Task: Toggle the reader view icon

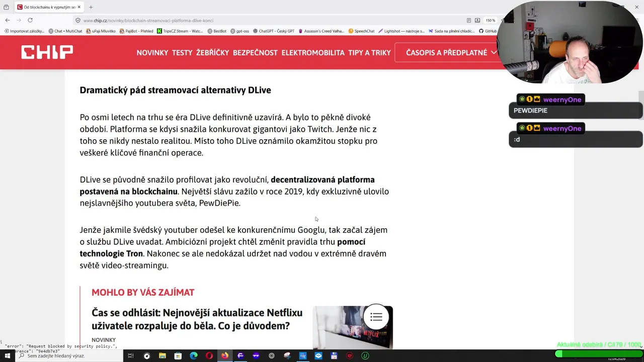Action: (468, 21)
